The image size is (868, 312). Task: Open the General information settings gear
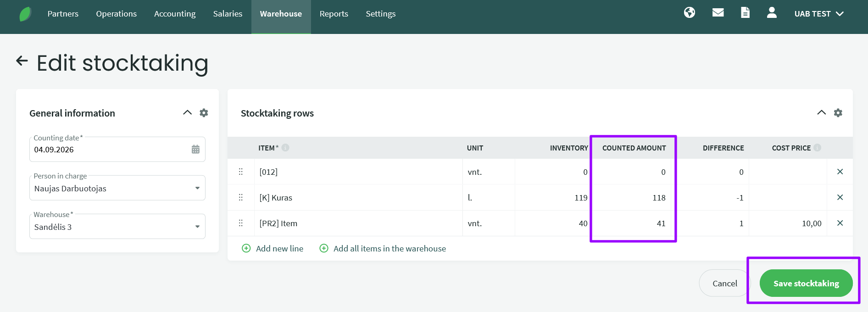point(204,112)
